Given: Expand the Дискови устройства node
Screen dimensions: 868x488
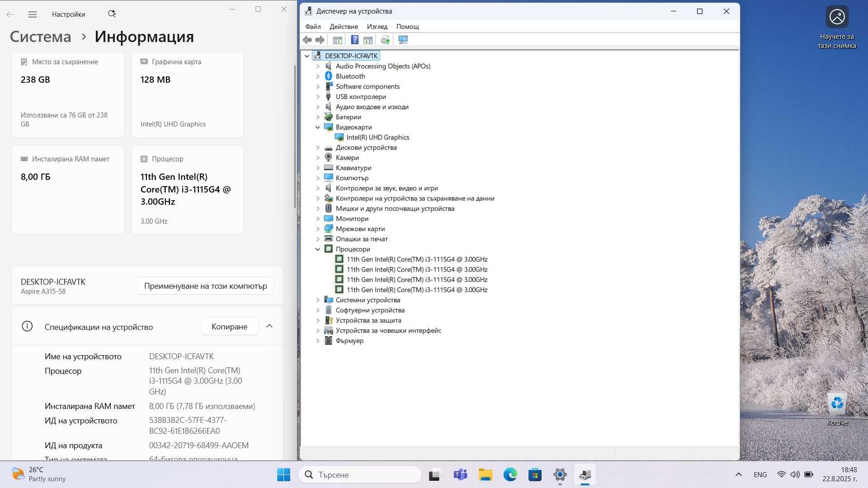Looking at the screenshot, I should click(x=318, y=148).
